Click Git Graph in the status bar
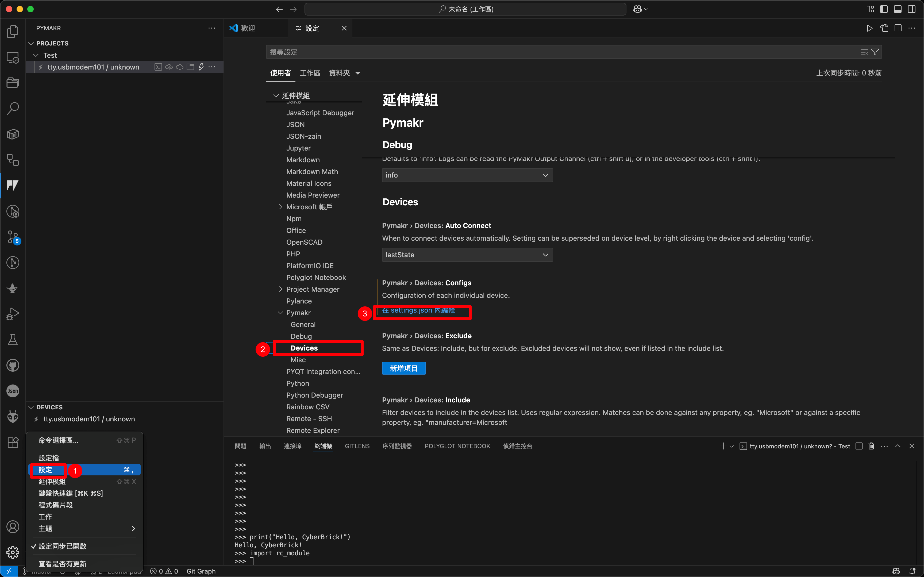Screen dimensions: 924x577 coord(201,571)
